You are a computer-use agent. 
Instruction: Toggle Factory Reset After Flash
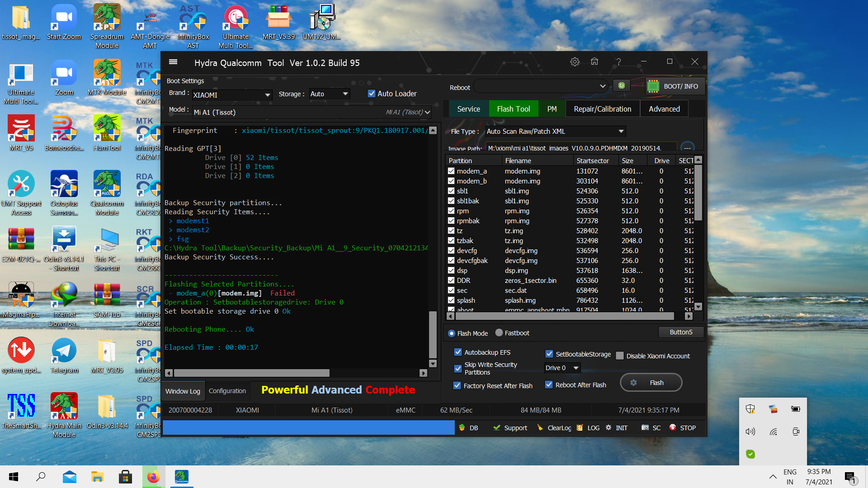[x=457, y=385]
